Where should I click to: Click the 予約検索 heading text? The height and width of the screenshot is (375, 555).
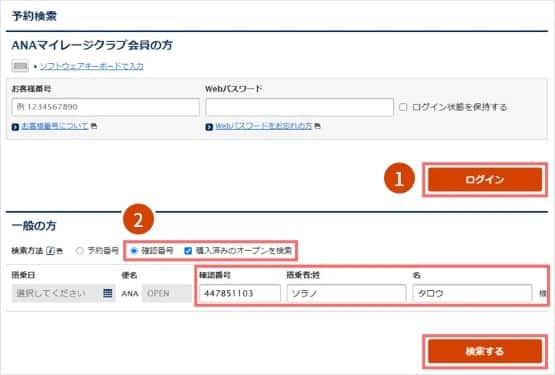(x=34, y=16)
